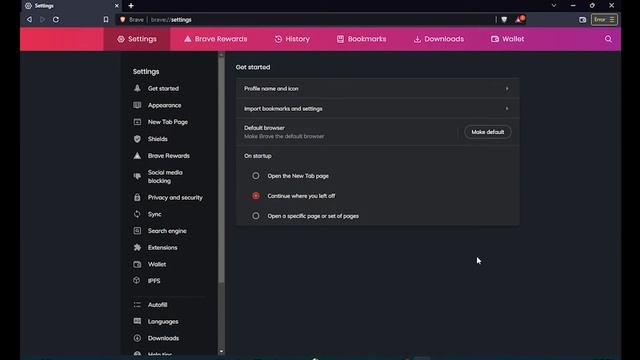Open History tab in header
640x360 pixels.
(x=292, y=39)
